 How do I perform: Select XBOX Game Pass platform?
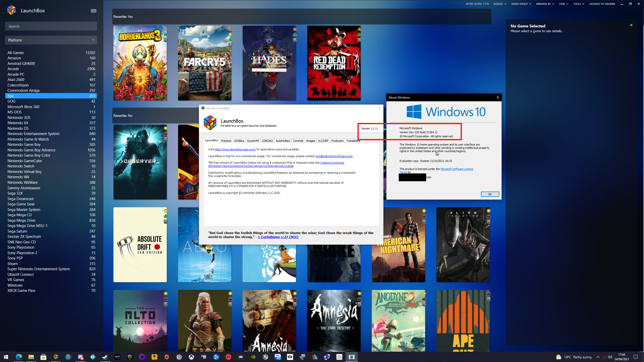coord(51,290)
